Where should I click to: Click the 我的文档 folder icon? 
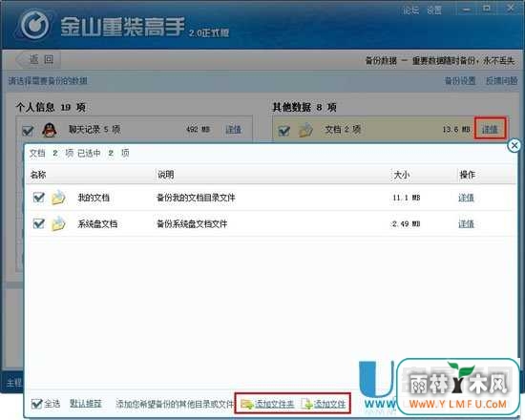click(x=58, y=198)
